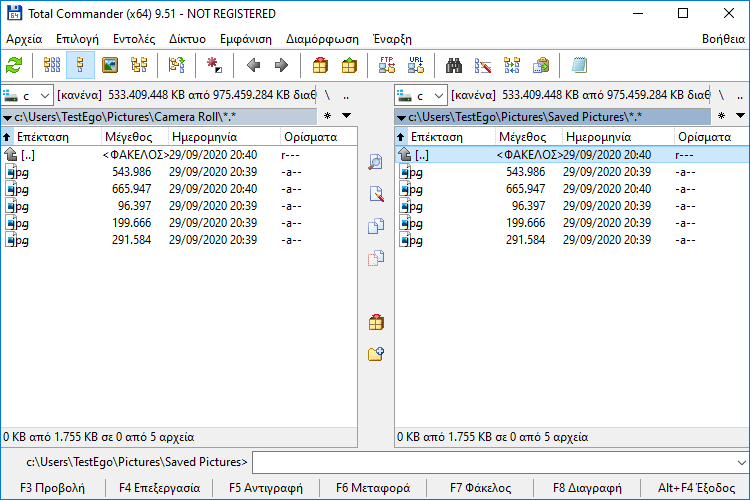
Task: Click the F8 Διαγραφή button
Action: pyautogui.click(x=587, y=488)
